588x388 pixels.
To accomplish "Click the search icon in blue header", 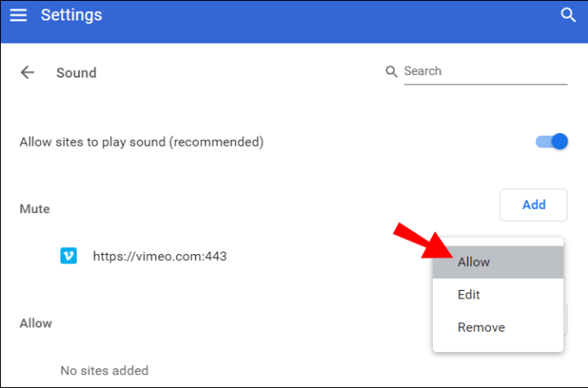I will [568, 15].
